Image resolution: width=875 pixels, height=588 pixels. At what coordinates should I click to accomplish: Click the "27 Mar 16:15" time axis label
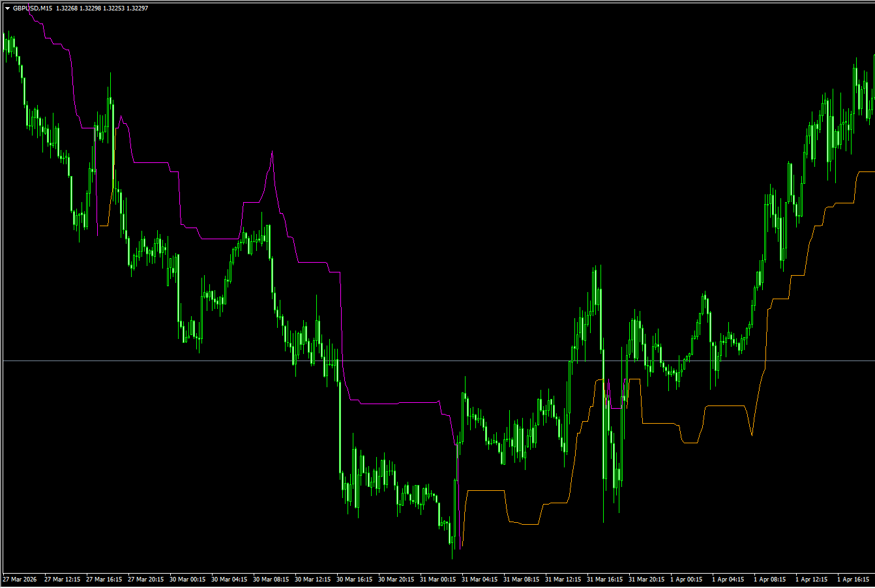(104, 579)
